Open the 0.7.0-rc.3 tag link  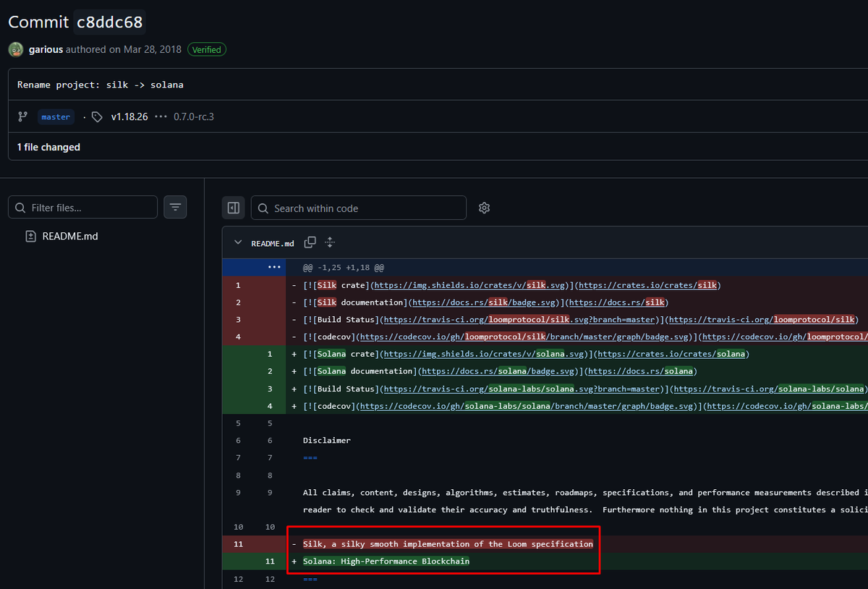pyautogui.click(x=194, y=116)
